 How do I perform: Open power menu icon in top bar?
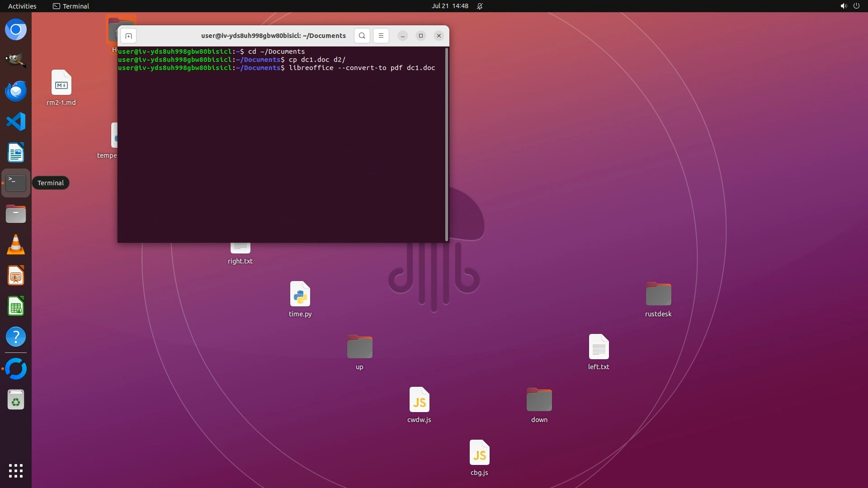click(x=856, y=6)
